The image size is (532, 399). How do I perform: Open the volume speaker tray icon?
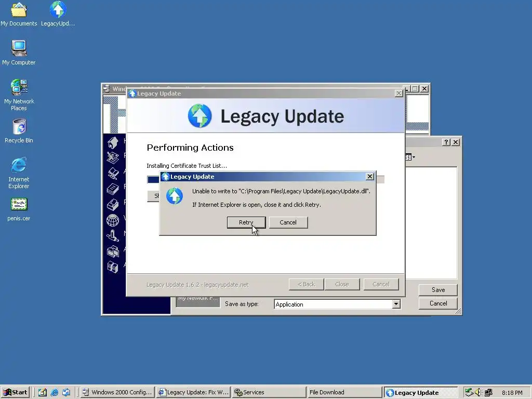coord(478,392)
